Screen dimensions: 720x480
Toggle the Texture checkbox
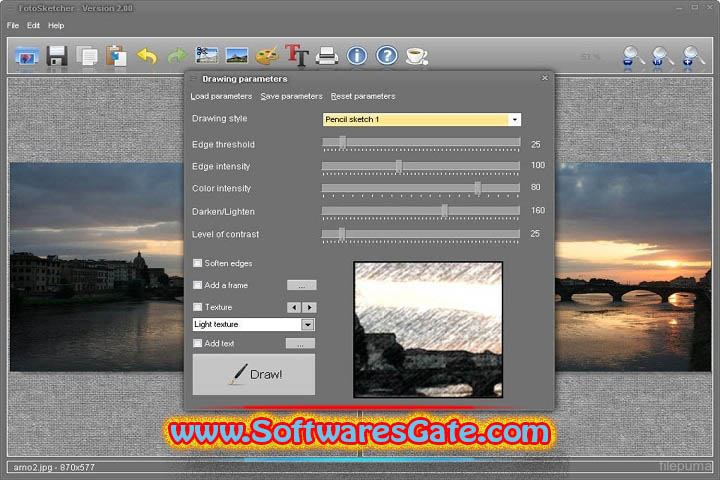tap(197, 307)
